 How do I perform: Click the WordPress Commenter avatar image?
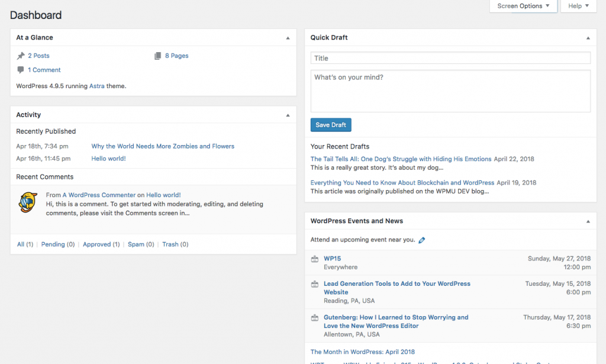pos(28,202)
